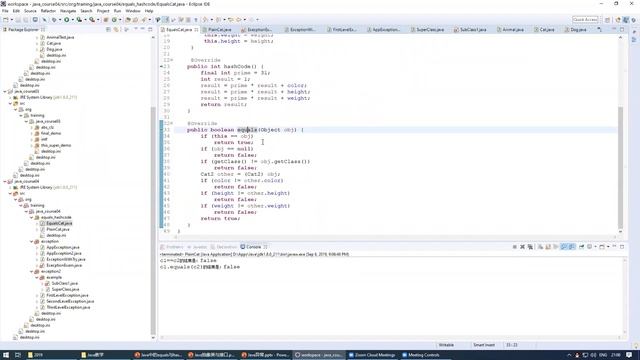The width and height of the screenshot is (640, 360).
Task: Open the New file dropdown arrow
Action: pos(11,20)
